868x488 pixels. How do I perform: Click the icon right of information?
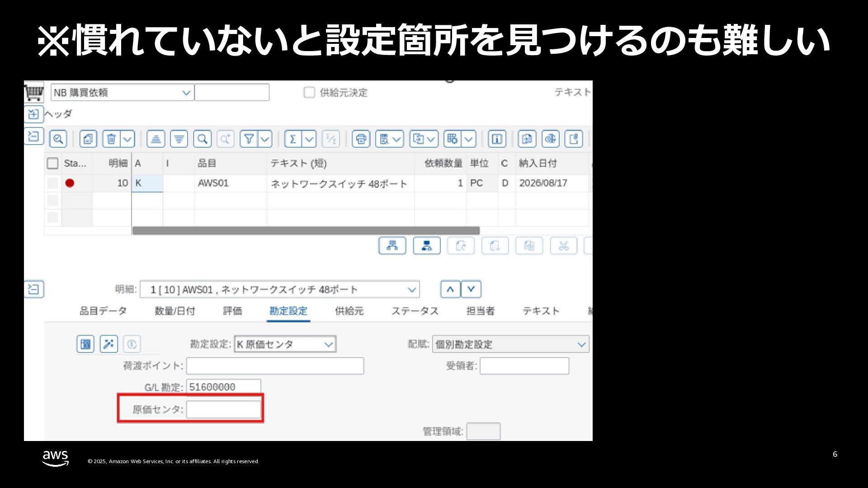[527, 139]
